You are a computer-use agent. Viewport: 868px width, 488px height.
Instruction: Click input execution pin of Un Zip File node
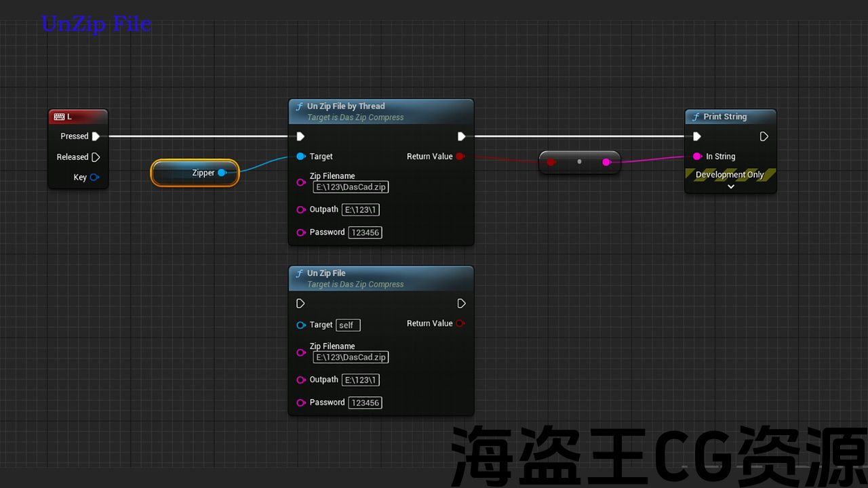coord(300,304)
